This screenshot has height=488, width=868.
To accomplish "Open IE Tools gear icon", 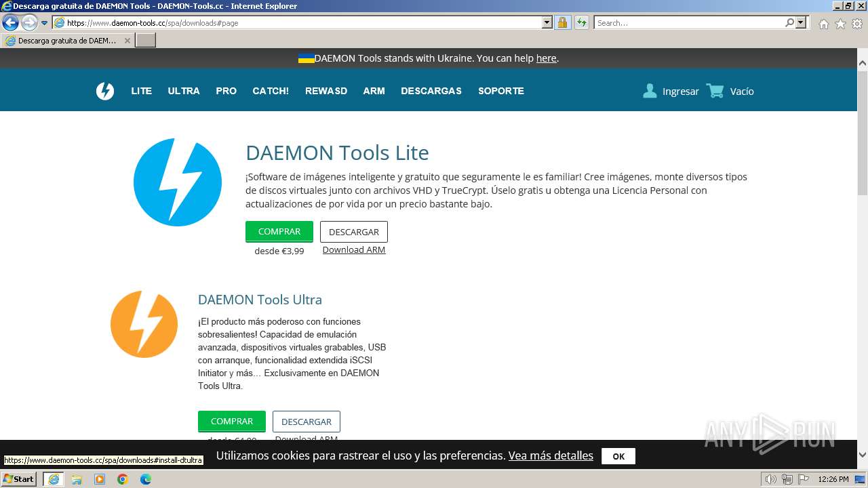I will coord(857,24).
